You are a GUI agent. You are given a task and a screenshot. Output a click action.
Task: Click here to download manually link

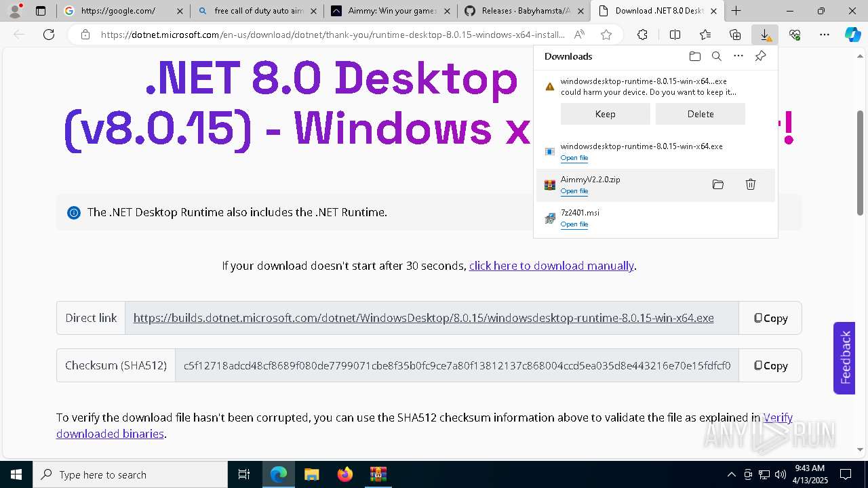tap(551, 266)
